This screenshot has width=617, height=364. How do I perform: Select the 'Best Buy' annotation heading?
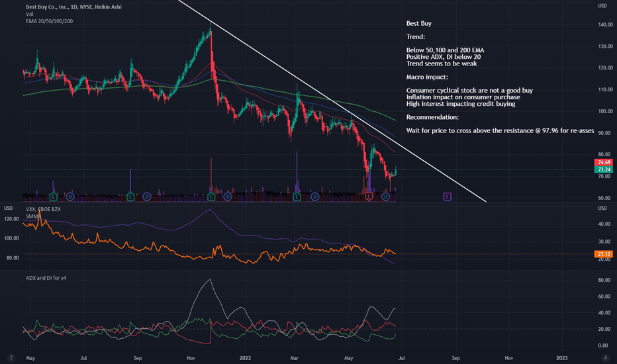[x=418, y=23]
